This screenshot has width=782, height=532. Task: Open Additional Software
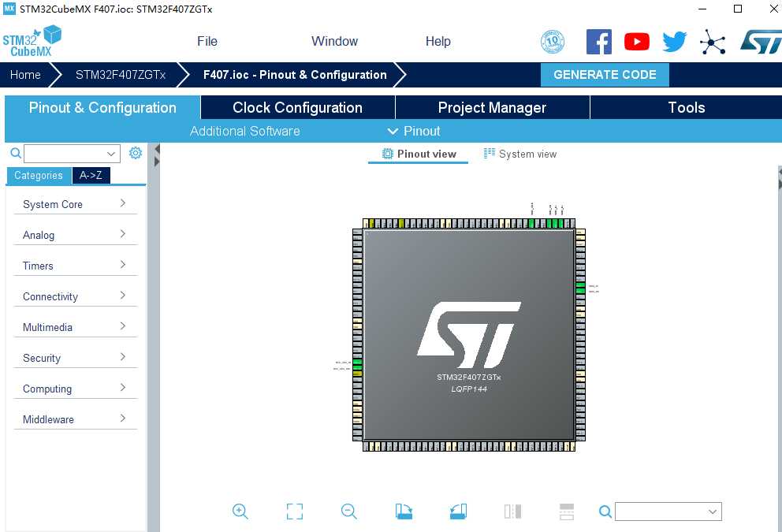coord(245,131)
